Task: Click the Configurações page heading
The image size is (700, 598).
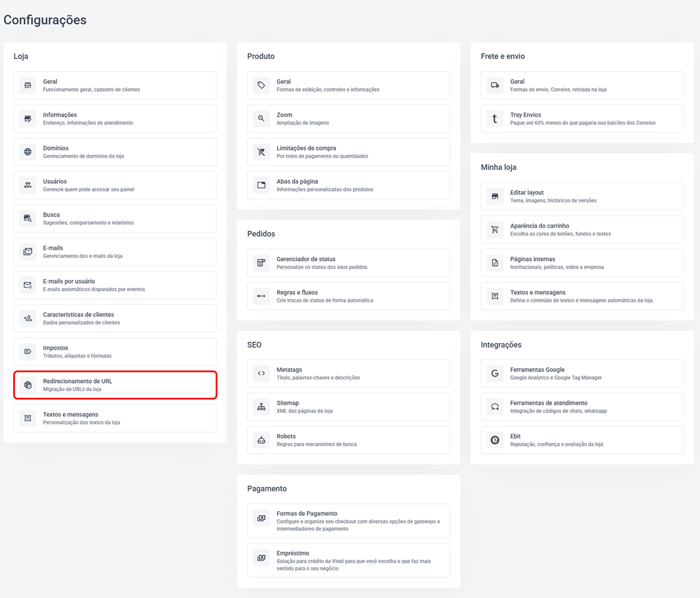Action: point(45,20)
